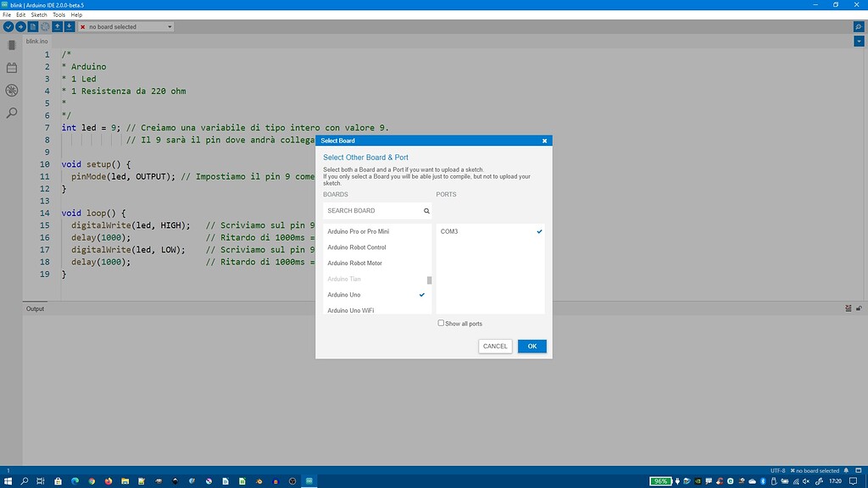868x488 pixels.
Task: Open the Boards Manager from the sidebar
Action: point(11,45)
